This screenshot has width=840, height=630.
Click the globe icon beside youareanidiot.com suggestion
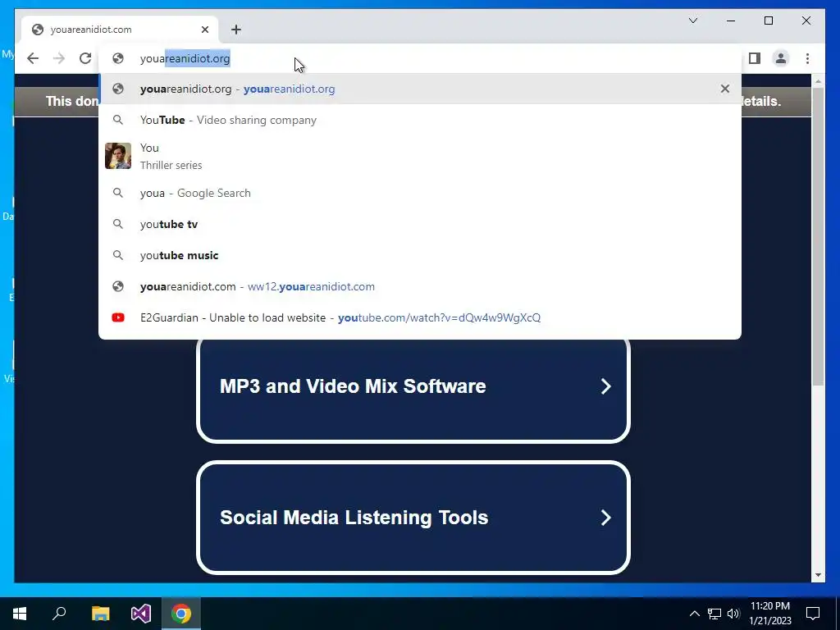[x=118, y=286]
